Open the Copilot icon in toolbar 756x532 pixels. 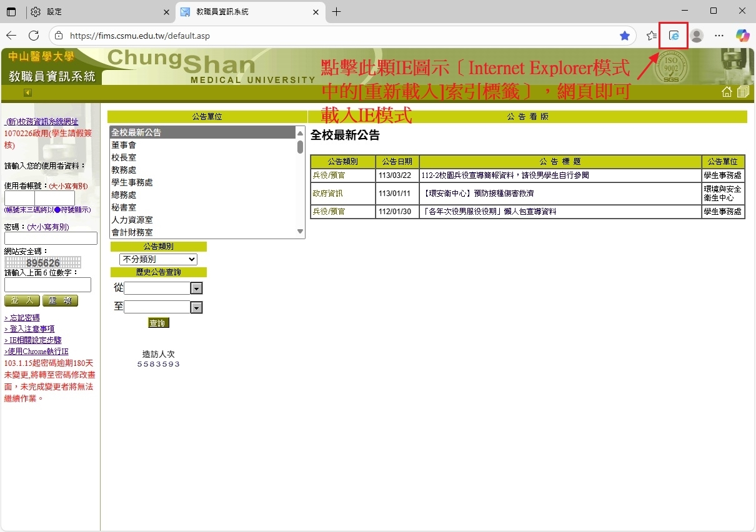click(742, 36)
